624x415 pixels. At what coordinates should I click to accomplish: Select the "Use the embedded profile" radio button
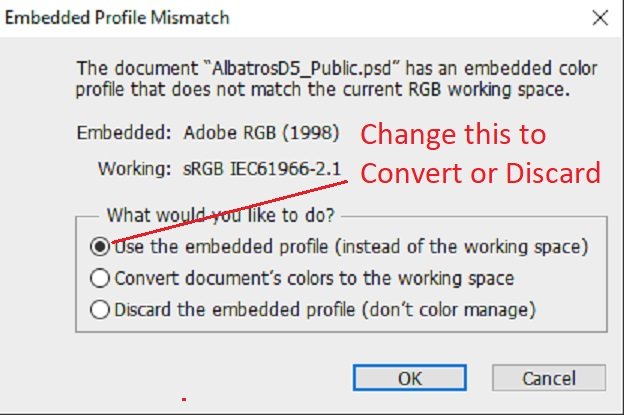(100, 246)
